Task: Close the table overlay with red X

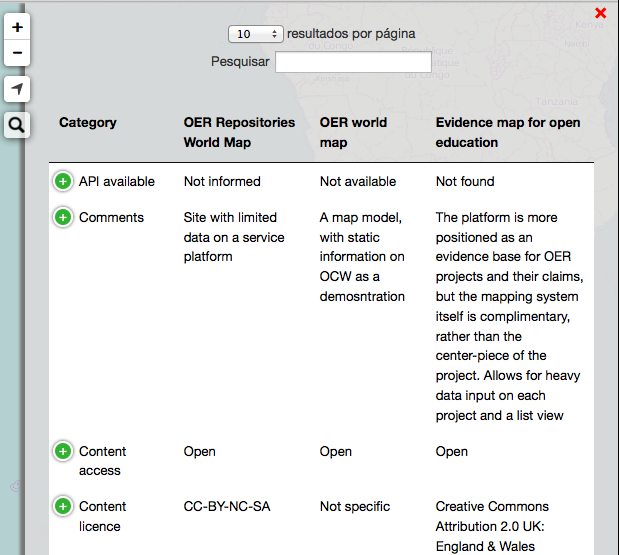Action: click(600, 13)
